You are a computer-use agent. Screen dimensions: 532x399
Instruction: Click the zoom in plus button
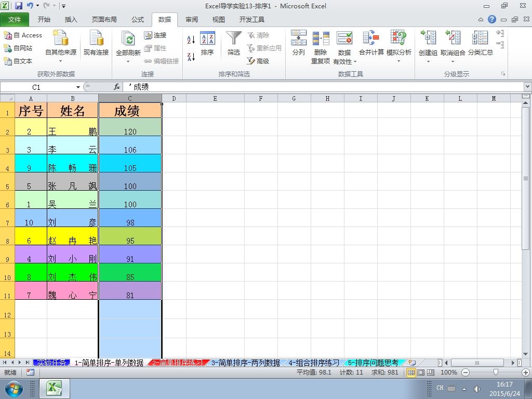point(526,372)
